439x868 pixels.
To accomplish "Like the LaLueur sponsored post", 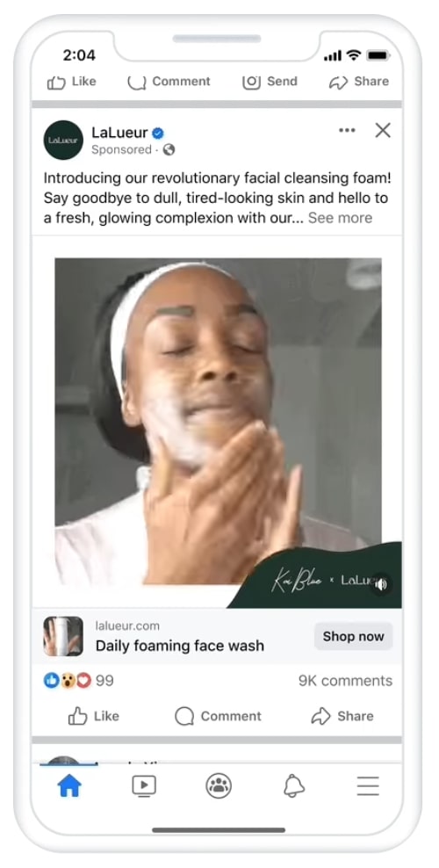I will click(93, 716).
